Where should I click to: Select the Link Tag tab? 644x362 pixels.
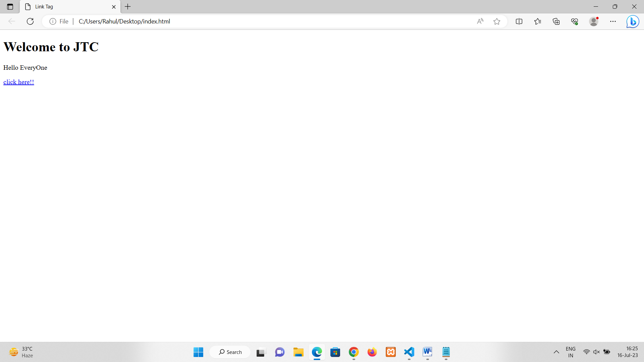[x=67, y=7]
